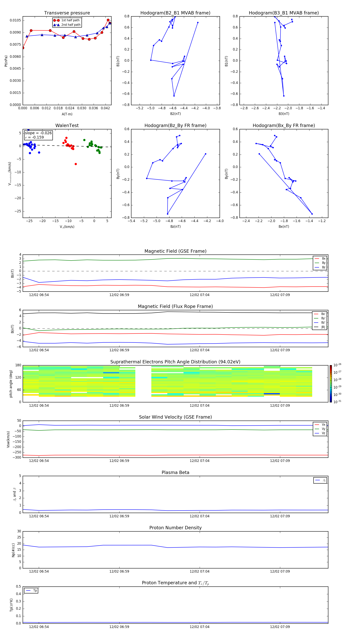Click the 'slope = -0.026' annotation

38,133
